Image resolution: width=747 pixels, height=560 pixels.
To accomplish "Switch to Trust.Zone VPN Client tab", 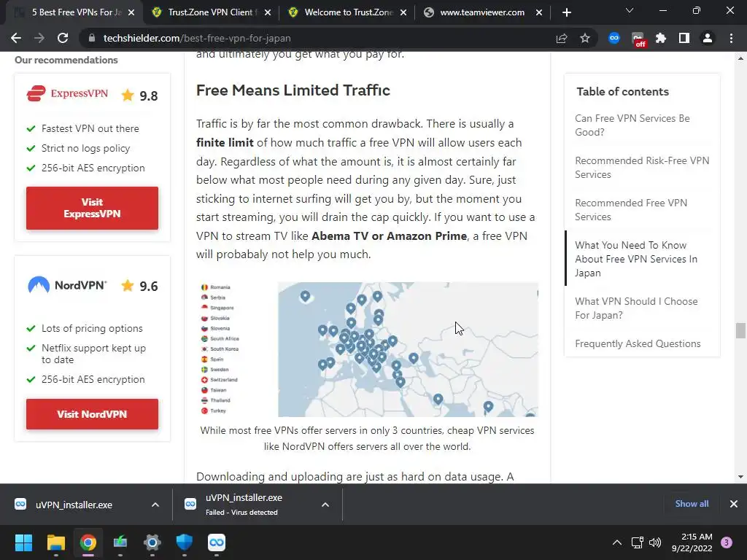I will pos(211,12).
